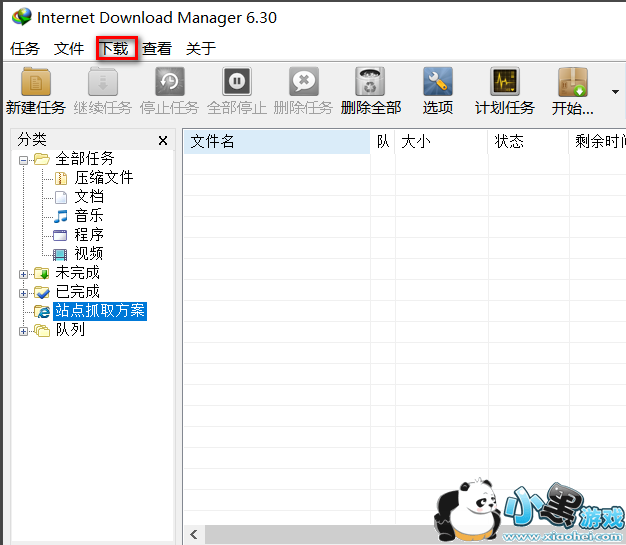Open 计划任务 scheduler icon

pyautogui.click(x=505, y=82)
